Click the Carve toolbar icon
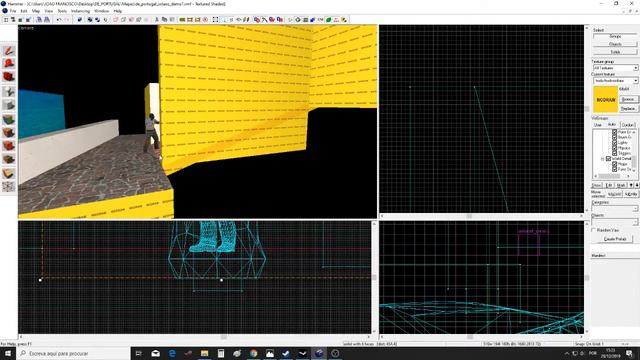The image size is (640, 360). click(80, 20)
